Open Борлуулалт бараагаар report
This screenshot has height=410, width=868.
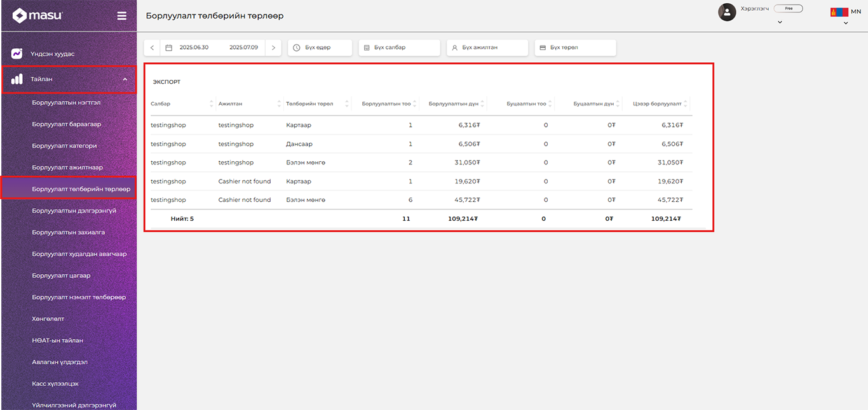click(x=67, y=124)
